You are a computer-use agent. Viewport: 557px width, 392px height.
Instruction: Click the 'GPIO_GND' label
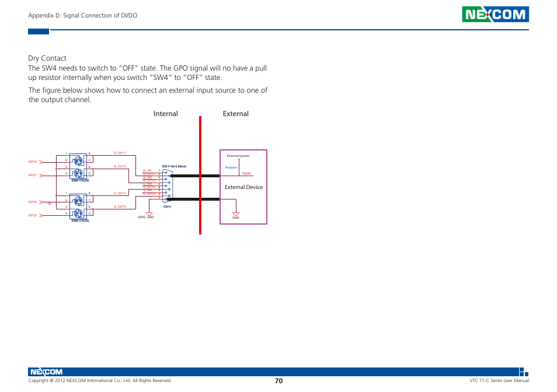point(146,217)
